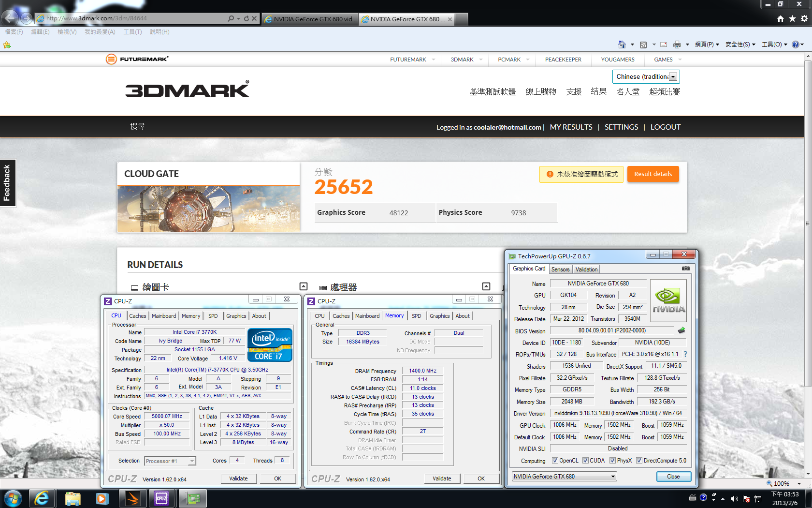Collapse the 處理器 section expander
812x508 pixels.
[486, 286]
